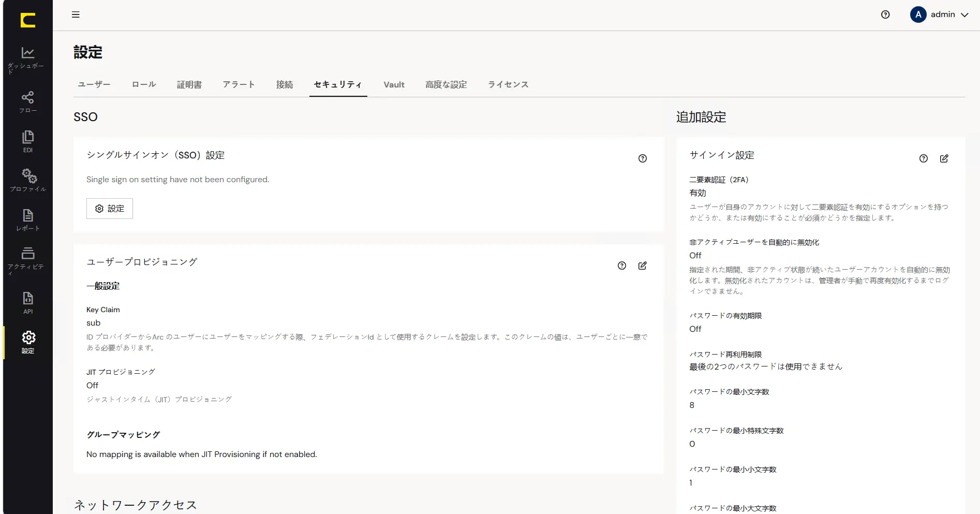Switch to the ロール tab
980x514 pixels.
pos(144,84)
